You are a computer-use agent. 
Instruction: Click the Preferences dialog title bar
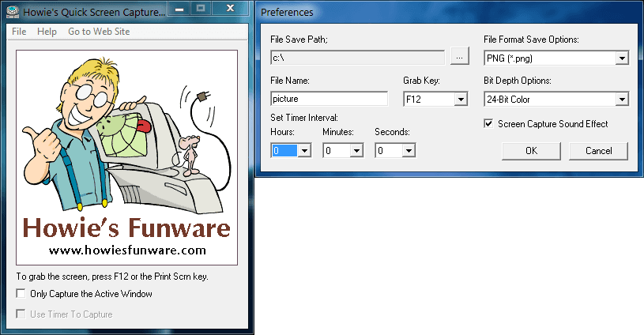450,13
